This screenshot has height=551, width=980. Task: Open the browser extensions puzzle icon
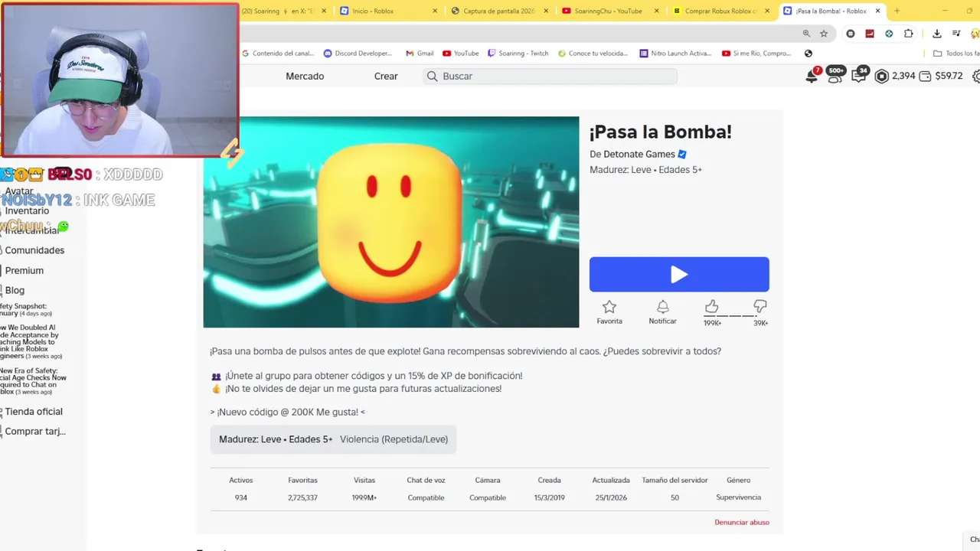(909, 34)
